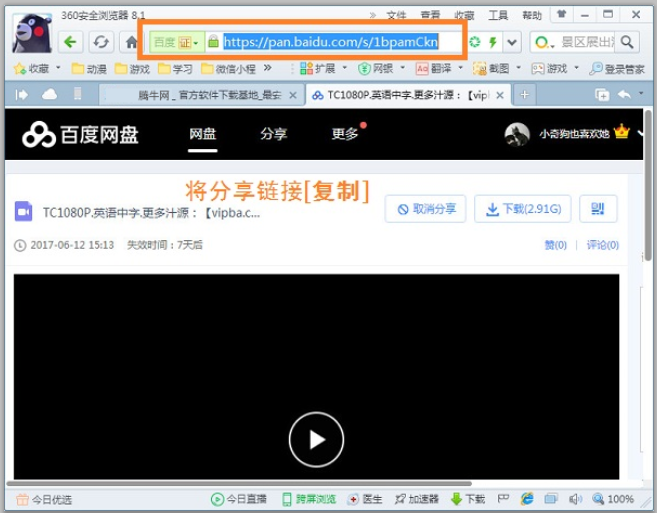Open the 文件 menu
The height and width of the screenshot is (513, 657).
[396, 16]
